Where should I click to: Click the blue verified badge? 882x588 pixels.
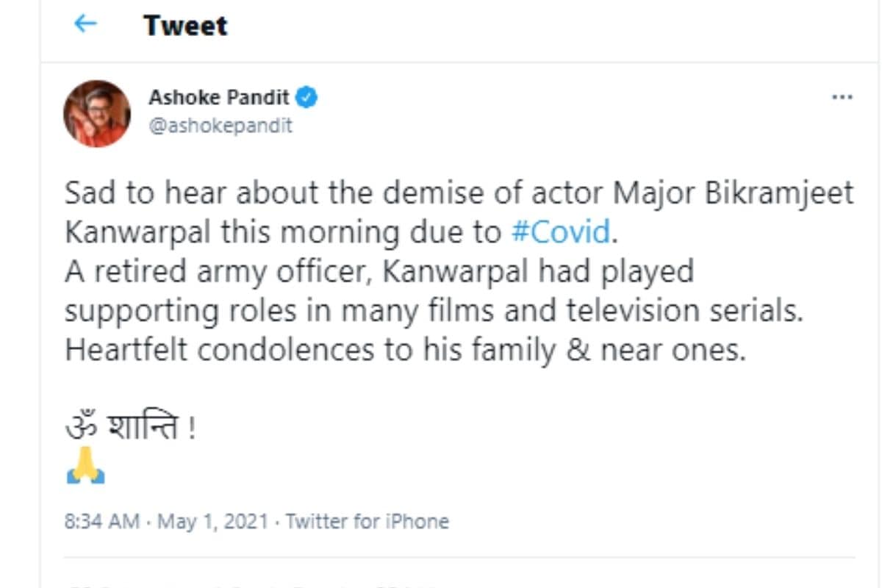click(x=306, y=98)
